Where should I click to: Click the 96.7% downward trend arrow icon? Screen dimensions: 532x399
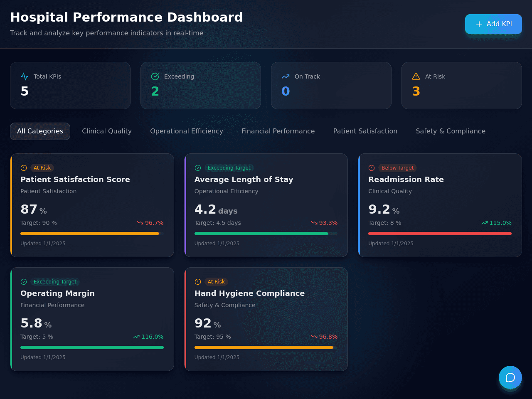(x=140, y=223)
